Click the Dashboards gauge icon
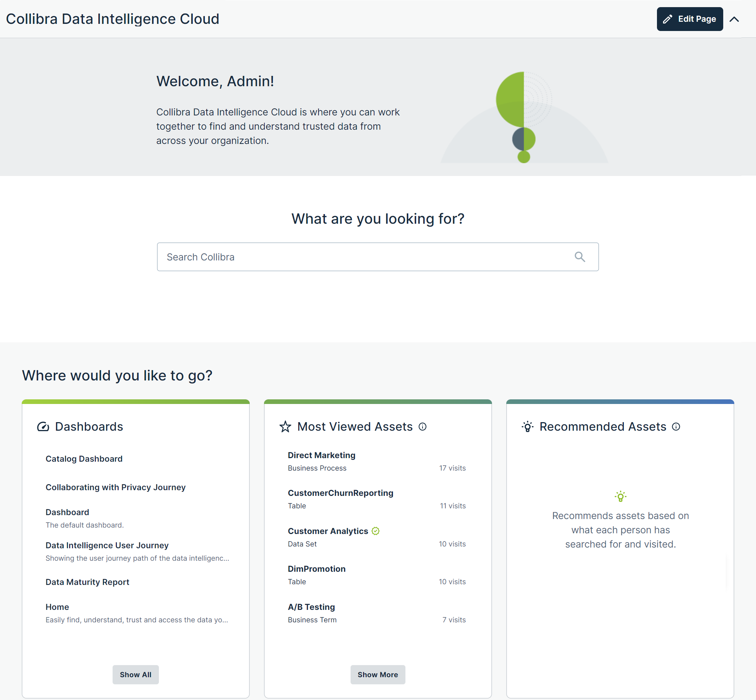Image resolution: width=756 pixels, height=700 pixels. click(43, 426)
